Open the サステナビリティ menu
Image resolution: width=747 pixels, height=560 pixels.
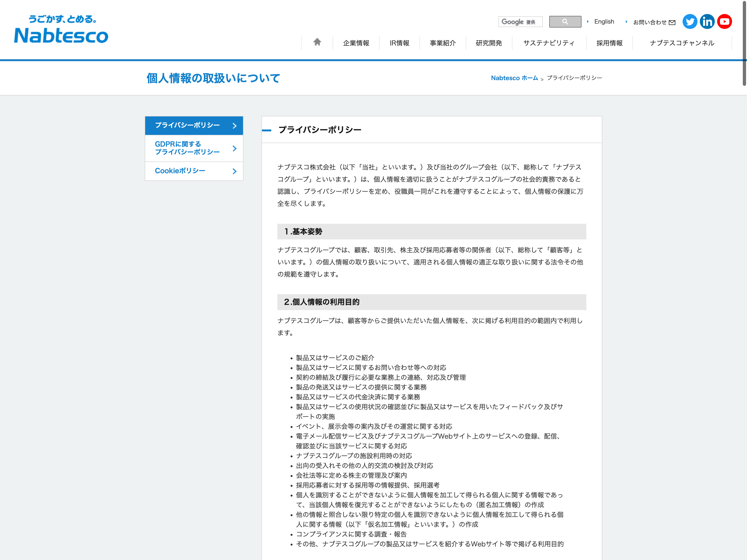pos(549,43)
